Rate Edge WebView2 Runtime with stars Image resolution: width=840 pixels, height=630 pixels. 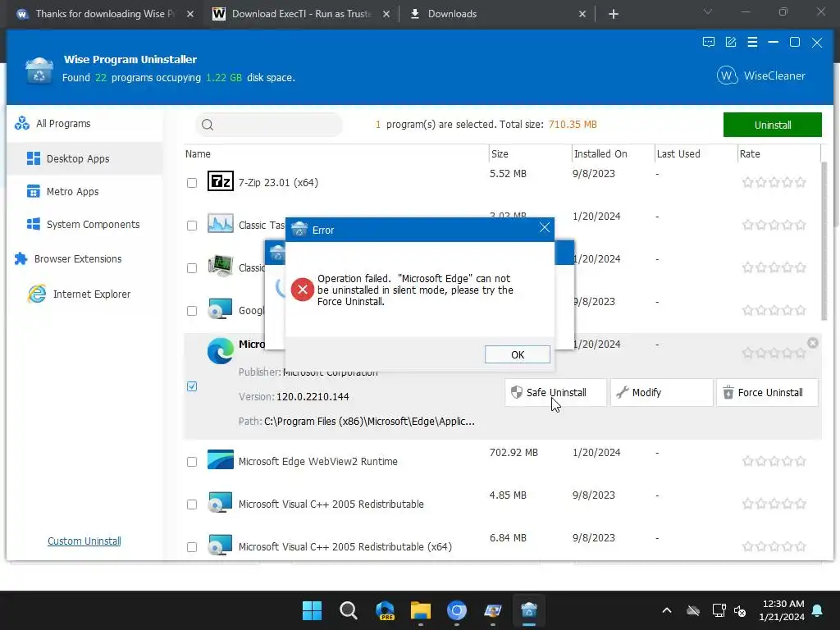click(774, 461)
